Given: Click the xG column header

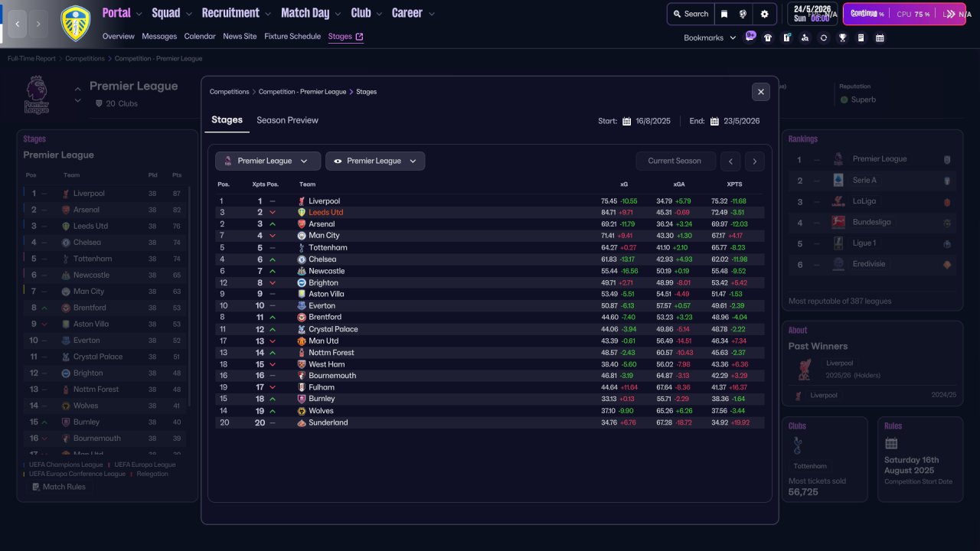Looking at the screenshot, I should pos(624,184).
